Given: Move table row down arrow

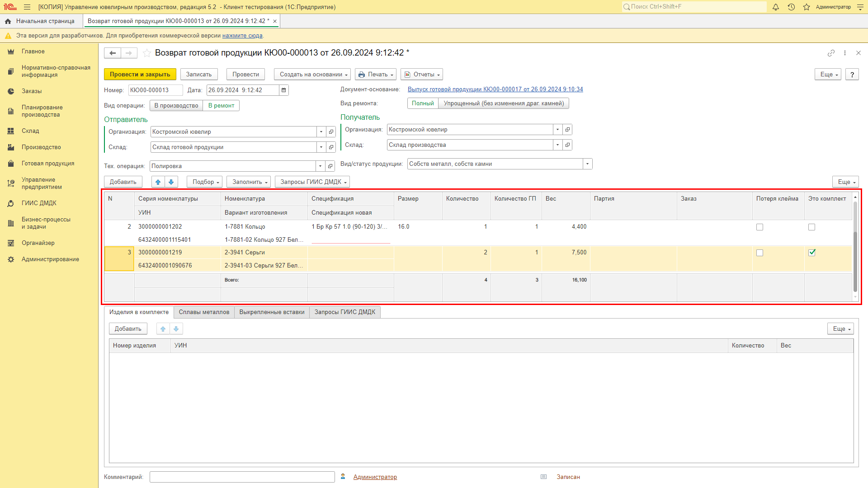Looking at the screenshot, I should pos(171,182).
